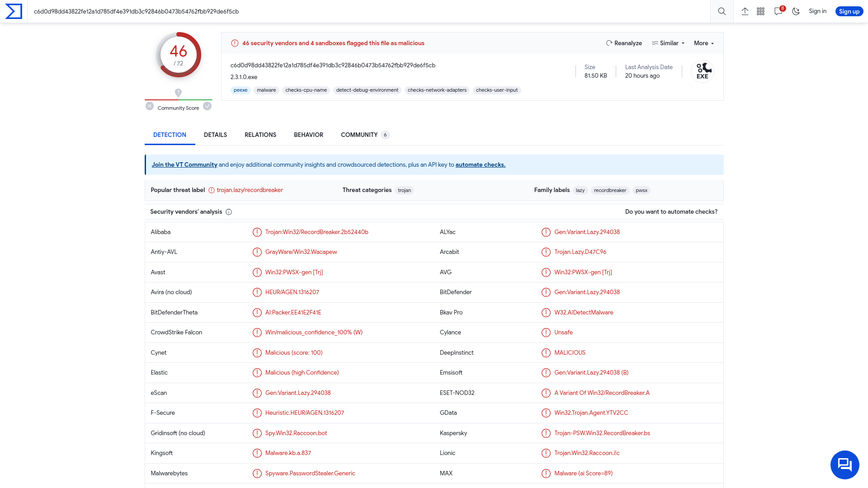Switch to the BEHAVIOR tab

click(308, 135)
